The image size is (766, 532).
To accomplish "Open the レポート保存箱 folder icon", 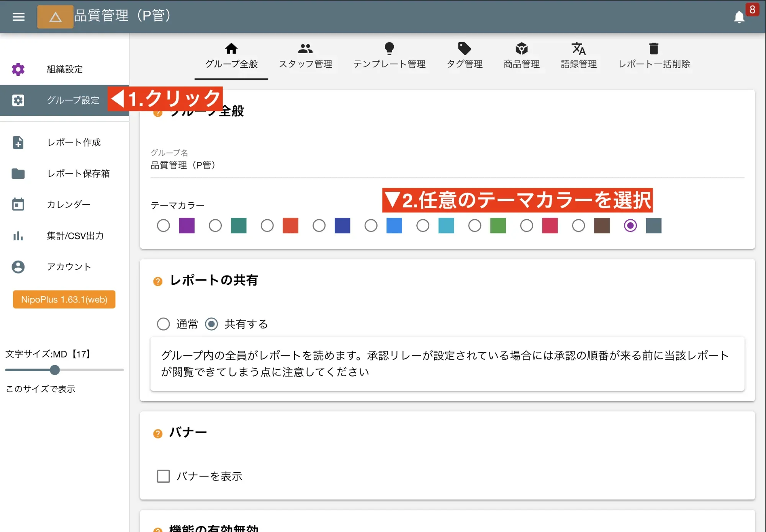I will click(x=18, y=174).
